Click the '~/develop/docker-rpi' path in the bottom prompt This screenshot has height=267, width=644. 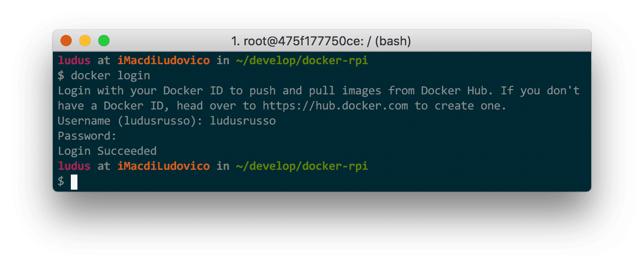(x=302, y=166)
